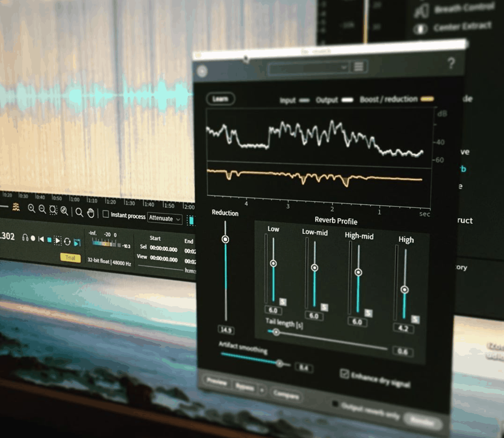Expand the De-reverb preset dropdown
This screenshot has height=438, width=504.
[x=308, y=68]
